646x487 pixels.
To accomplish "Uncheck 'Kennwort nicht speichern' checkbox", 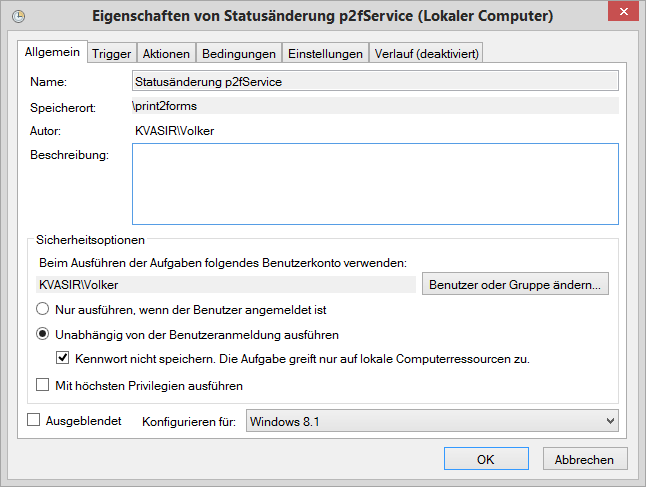I will 63,358.
